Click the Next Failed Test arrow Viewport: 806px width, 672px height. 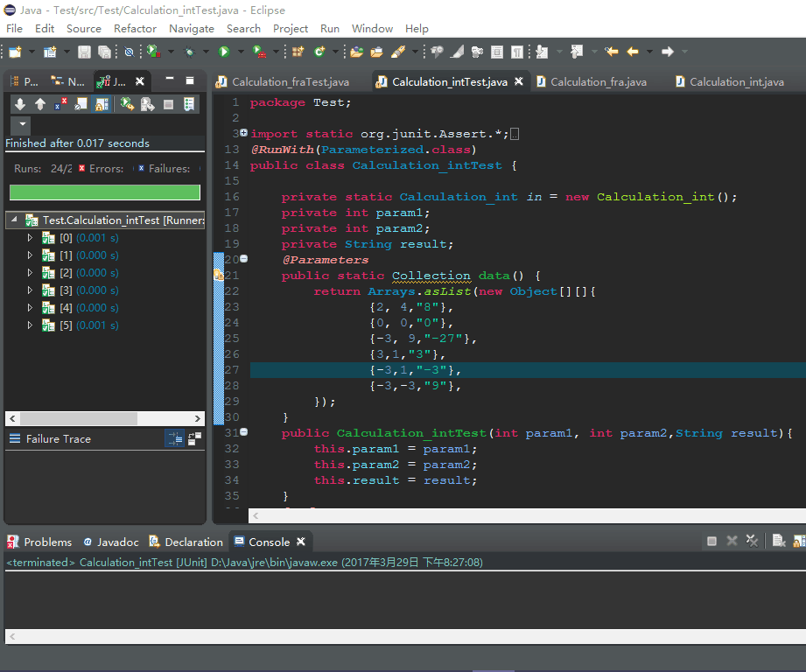click(20, 104)
